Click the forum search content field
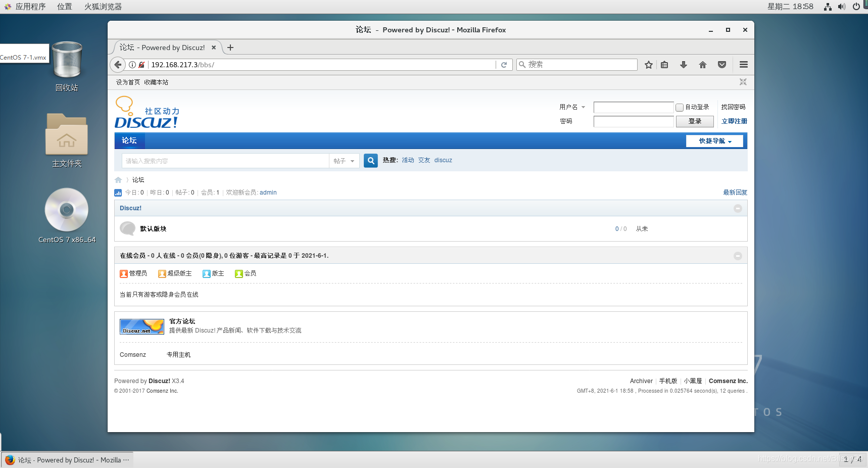This screenshot has height=468, width=868. click(x=225, y=161)
